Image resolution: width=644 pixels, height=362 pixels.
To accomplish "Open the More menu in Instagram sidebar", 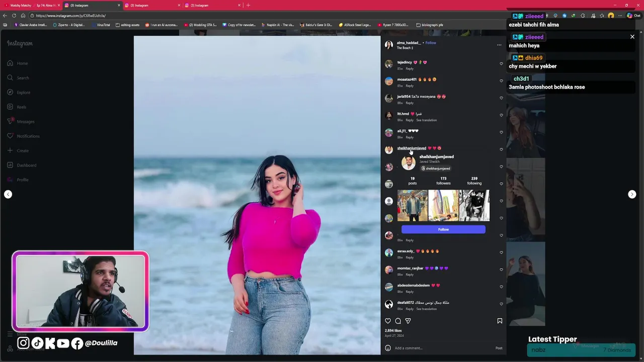I will tap(16, 334).
